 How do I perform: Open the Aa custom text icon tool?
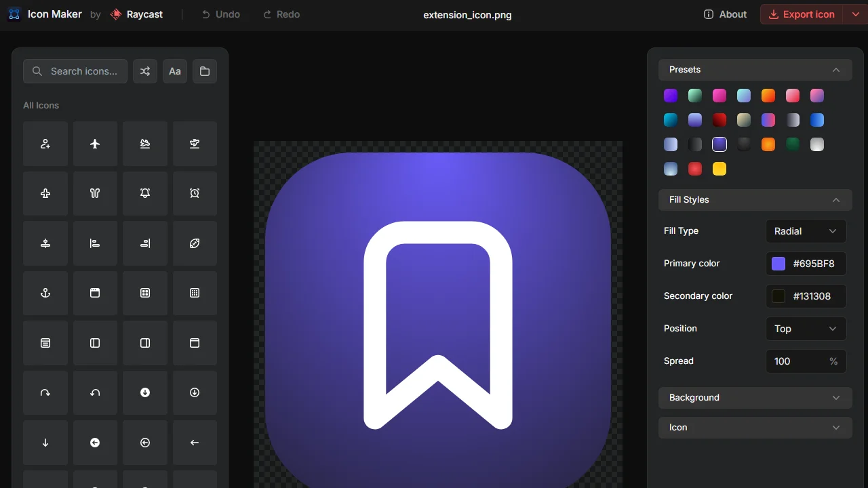click(x=174, y=70)
